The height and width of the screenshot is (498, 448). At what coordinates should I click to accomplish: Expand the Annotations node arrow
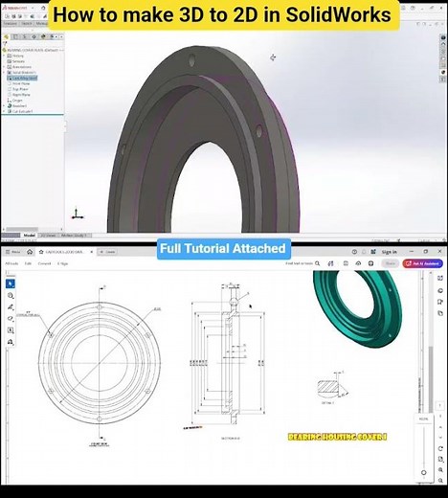pos(4,67)
